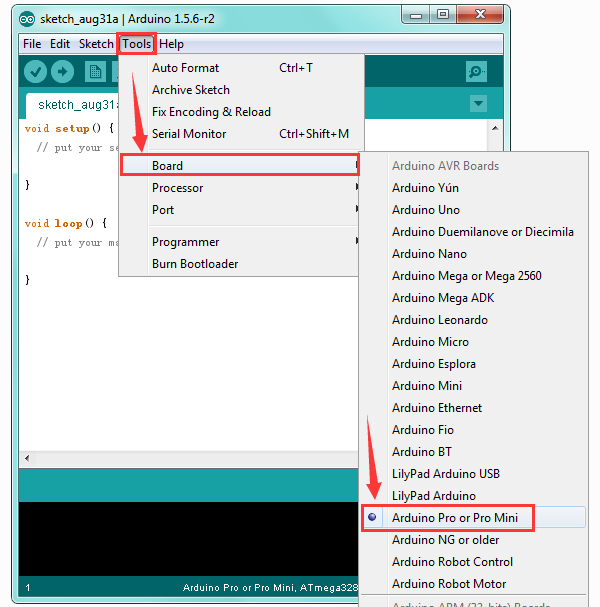The image size is (600, 607).
Task: Click the Arduino logo in title bar
Action: click(27, 19)
